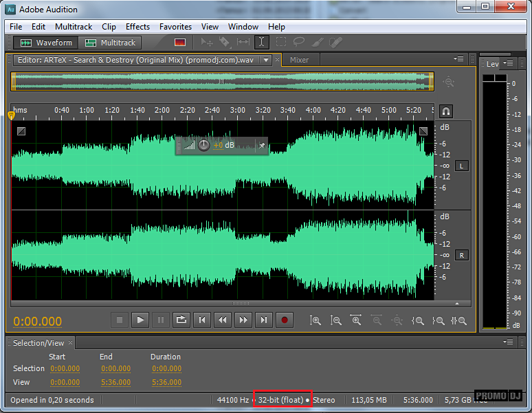
Task: Switch to Multitrack view
Action: pyautogui.click(x=111, y=43)
